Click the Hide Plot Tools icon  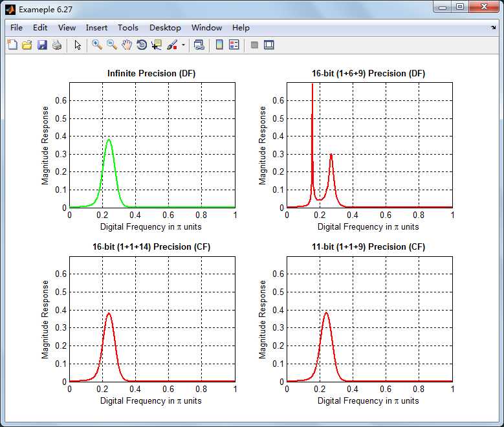(254, 45)
